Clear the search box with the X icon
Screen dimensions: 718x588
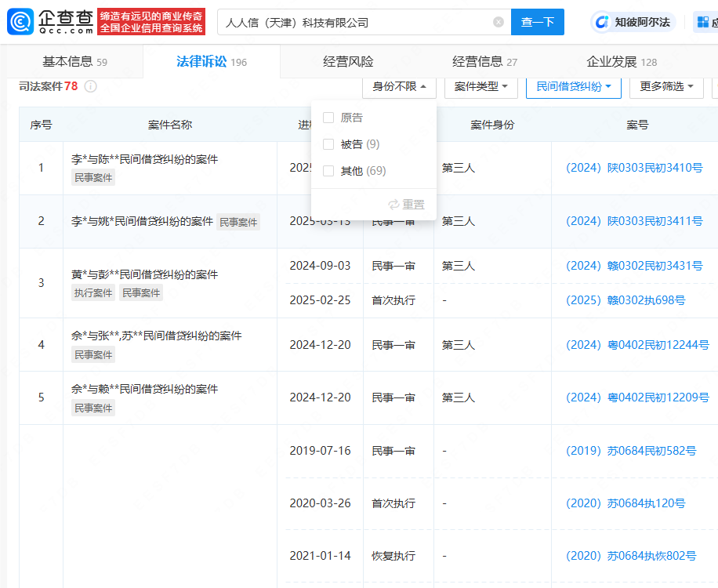[499, 22]
